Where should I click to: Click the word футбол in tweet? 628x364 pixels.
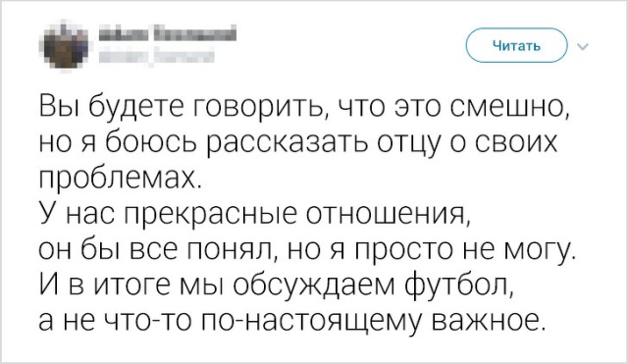point(458,286)
